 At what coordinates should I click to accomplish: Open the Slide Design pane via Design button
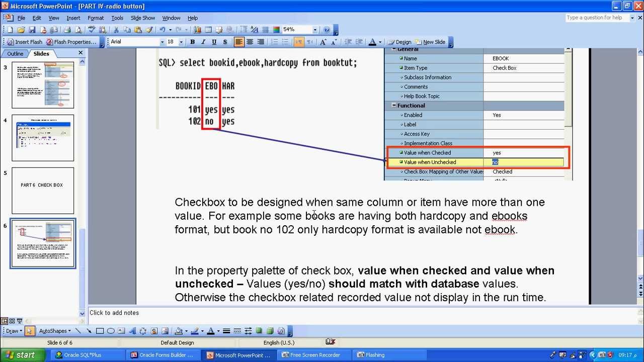pyautogui.click(x=399, y=42)
